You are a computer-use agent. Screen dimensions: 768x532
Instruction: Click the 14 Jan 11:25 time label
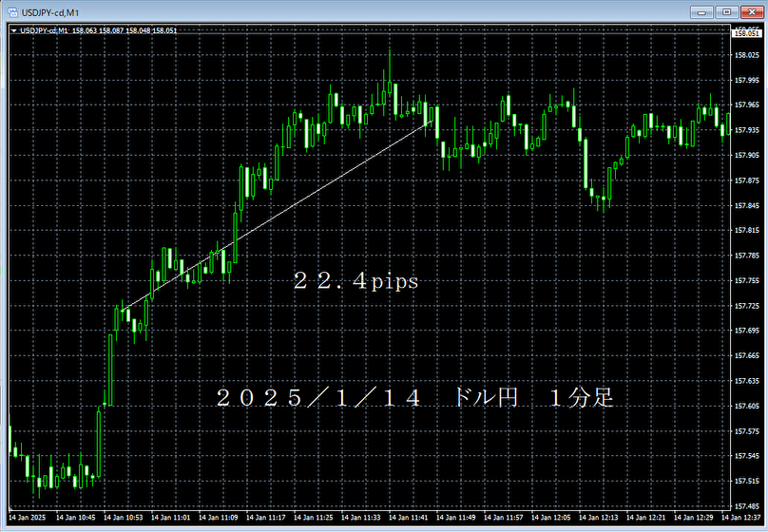tap(313, 518)
